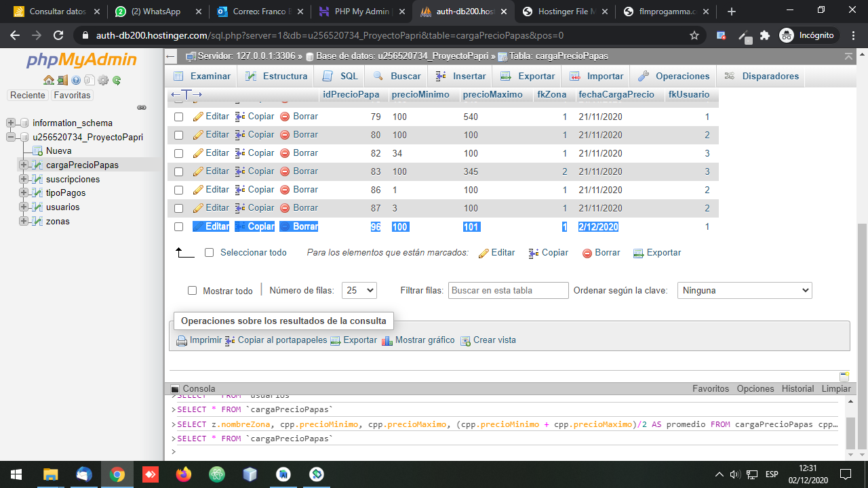Click Imprimir printer icon
Image resolution: width=868 pixels, height=488 pixels.
tap(182, 341)
